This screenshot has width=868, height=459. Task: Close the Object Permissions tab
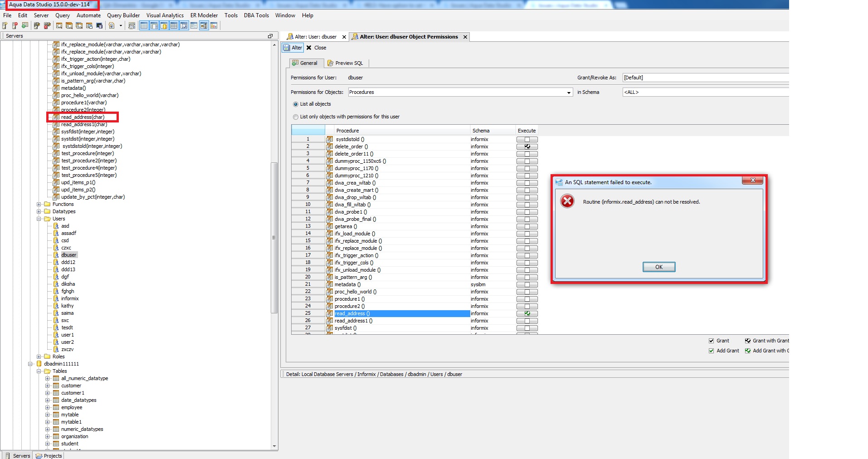465,37
